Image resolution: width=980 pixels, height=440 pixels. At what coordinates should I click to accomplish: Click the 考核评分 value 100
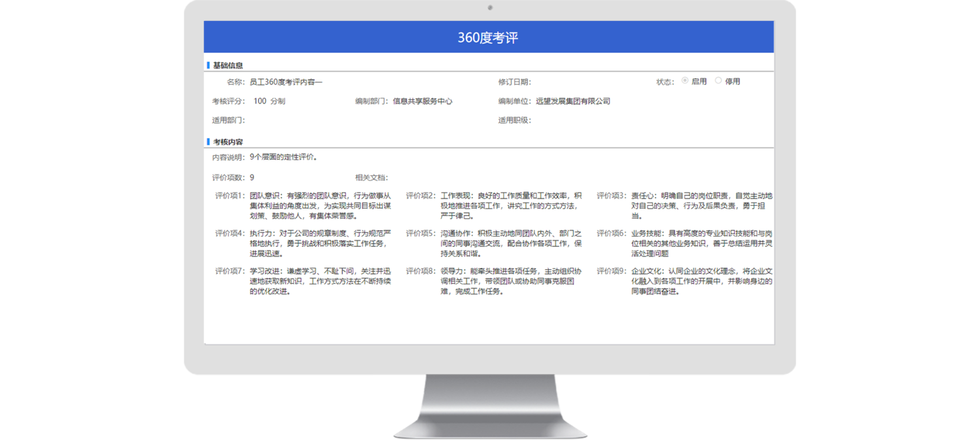(260, 101)
